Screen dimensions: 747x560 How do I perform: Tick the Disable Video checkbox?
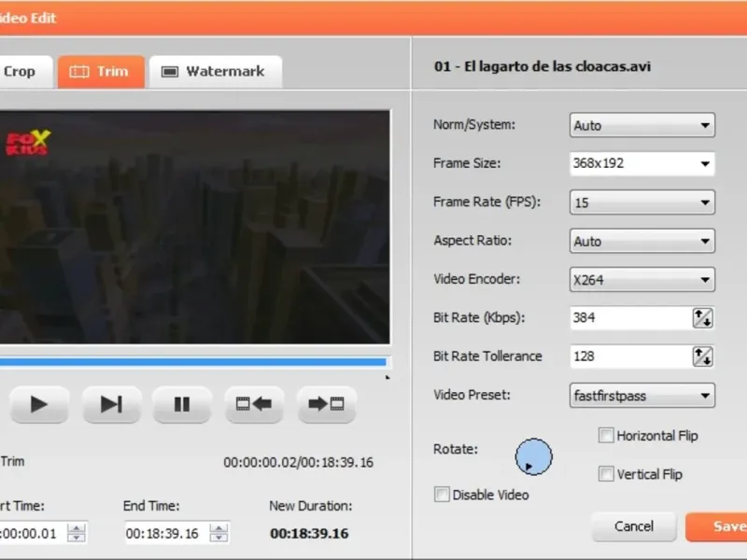(442, 495)
